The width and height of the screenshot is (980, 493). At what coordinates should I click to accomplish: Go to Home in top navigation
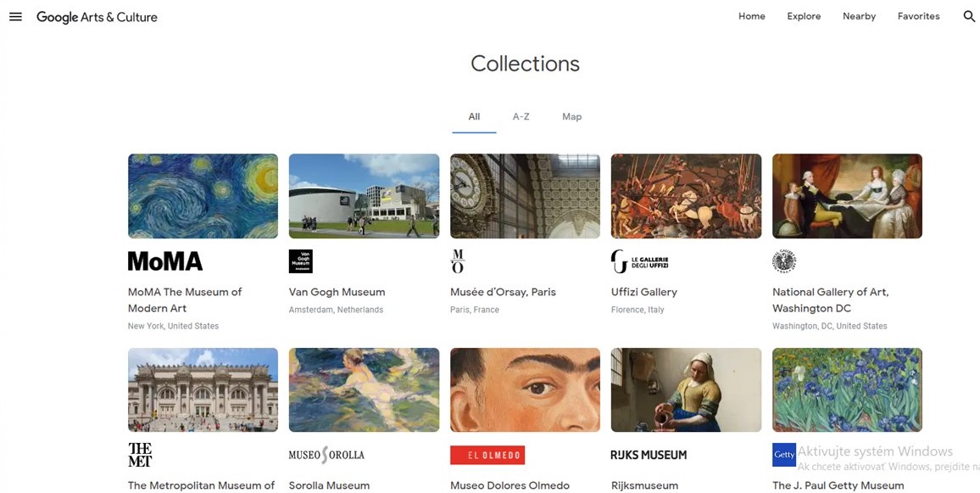752,17
